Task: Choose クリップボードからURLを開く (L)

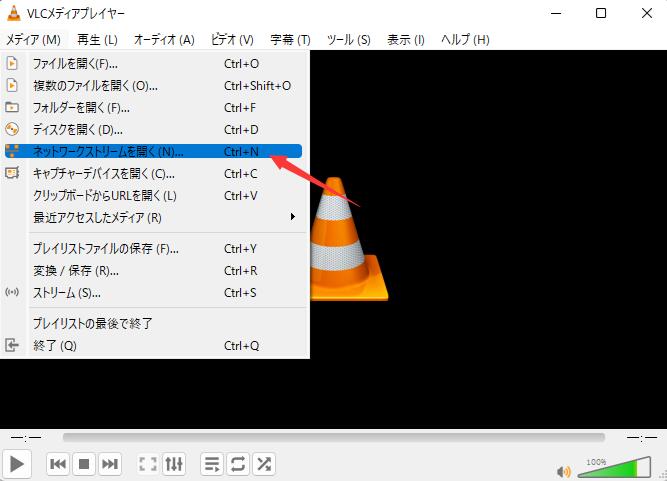Action: point(153,196)
